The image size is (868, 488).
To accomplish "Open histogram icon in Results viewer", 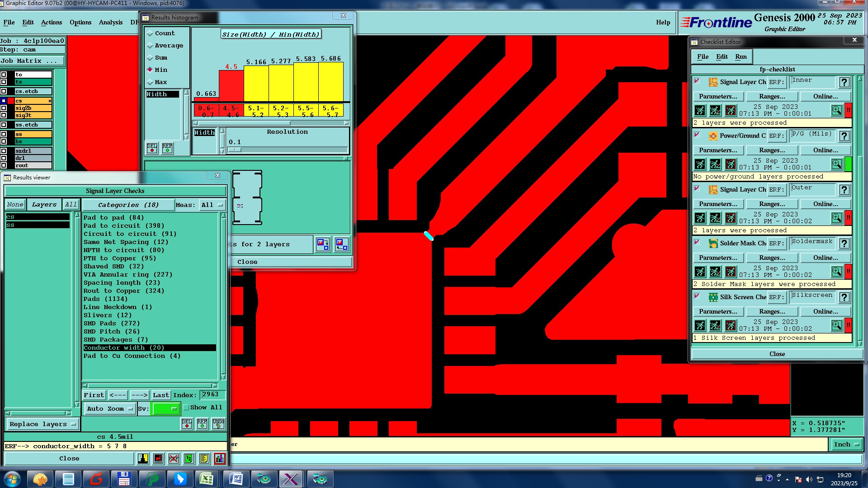I will click(x=220, y=459).
